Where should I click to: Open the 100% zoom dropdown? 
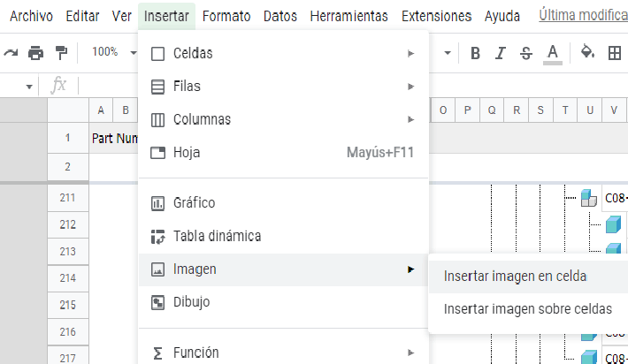click(x=113, y=53)
